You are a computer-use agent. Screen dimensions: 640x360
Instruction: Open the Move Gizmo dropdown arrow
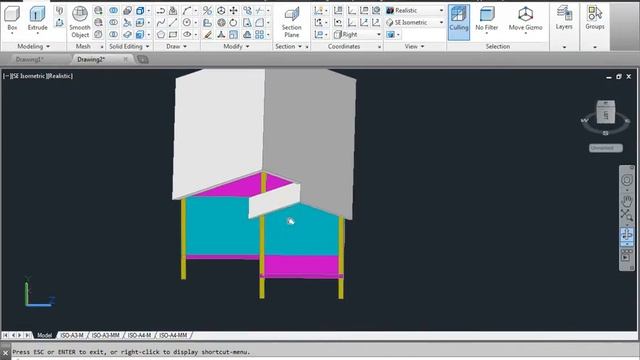525,33
